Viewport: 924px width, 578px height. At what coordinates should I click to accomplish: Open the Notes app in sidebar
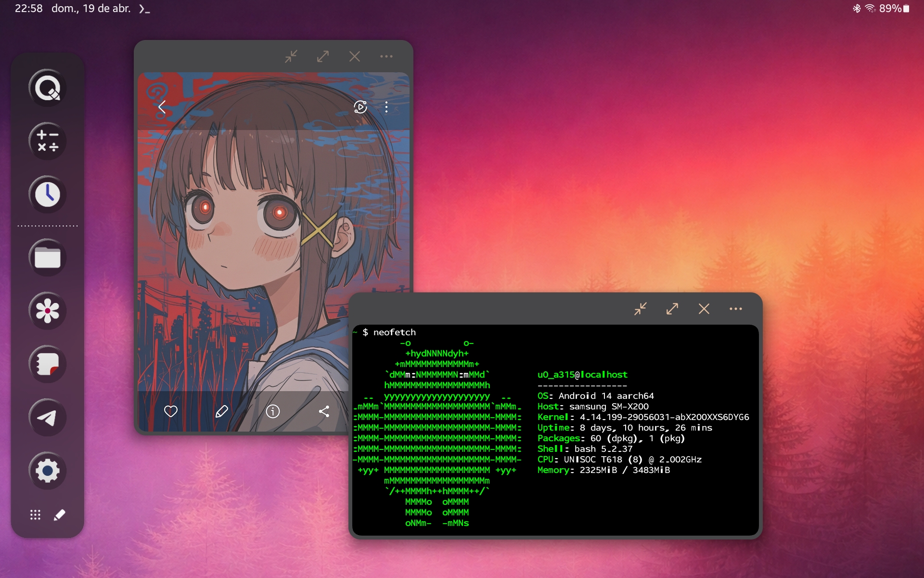(47, 364)
